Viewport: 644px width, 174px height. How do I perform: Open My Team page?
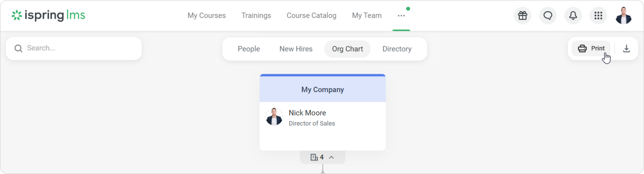tap(366, 16)
